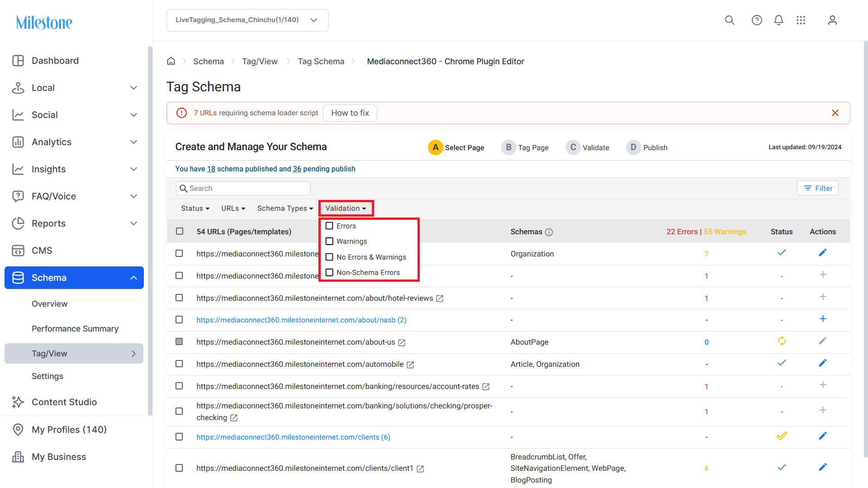This screenshot has width=868, height=488.
Task: Open the Status filter dropdown
Action: click(x=195, y=208)
